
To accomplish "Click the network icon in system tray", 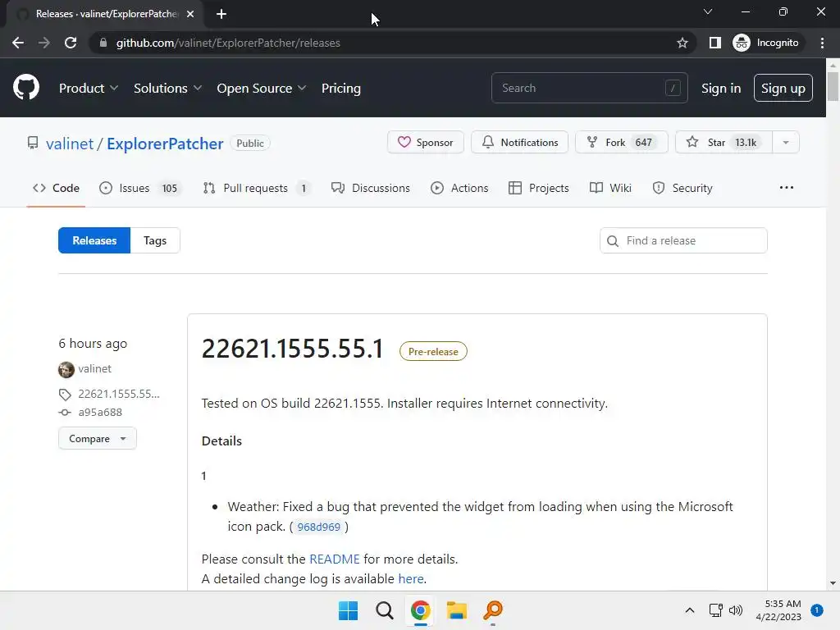I will (715, 610).
